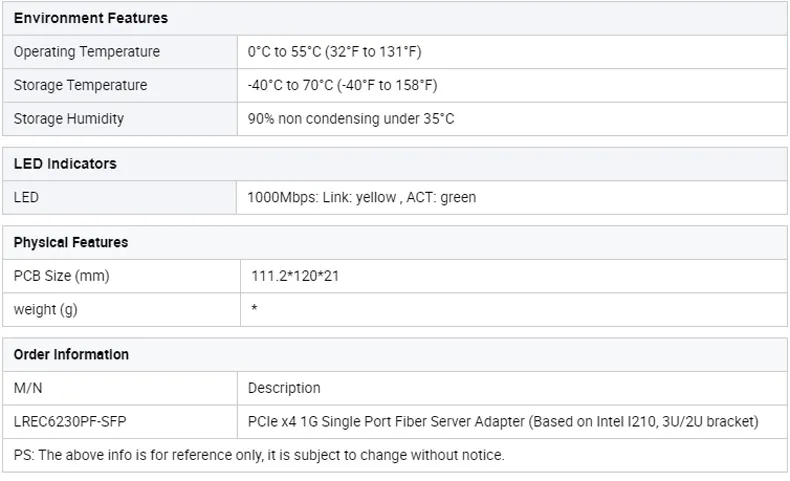Image resolution: width=790 pixels, height=481 pixels.
Task: Click the asterisk value in the weight row
Action: (x=254, y=308)
